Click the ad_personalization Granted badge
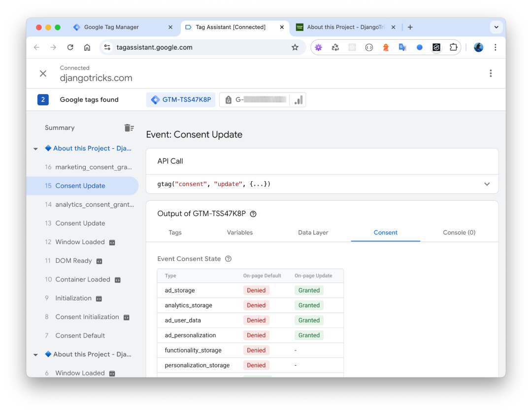532x412 pixels. tap(309, 335)
